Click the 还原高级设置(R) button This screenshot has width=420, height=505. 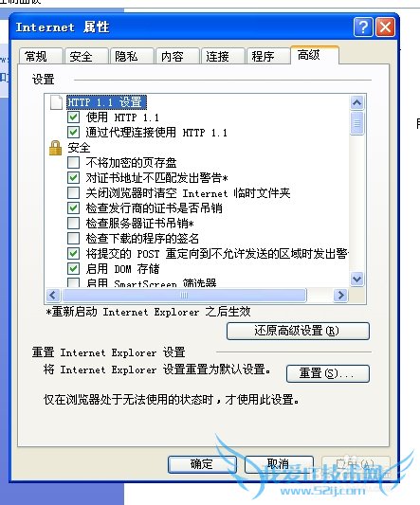point(298,331)
